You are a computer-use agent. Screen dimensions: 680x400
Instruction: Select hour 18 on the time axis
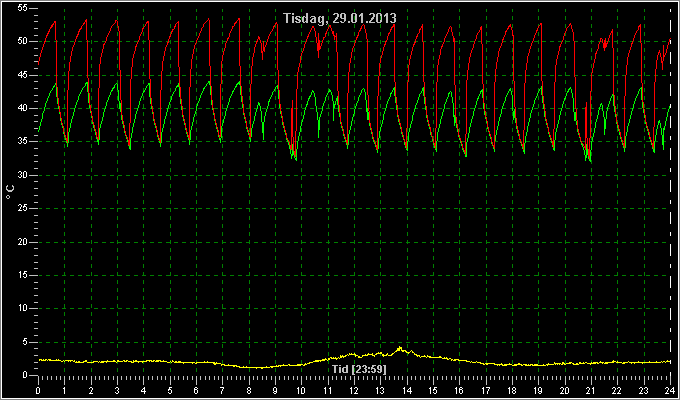click(512, 391)
